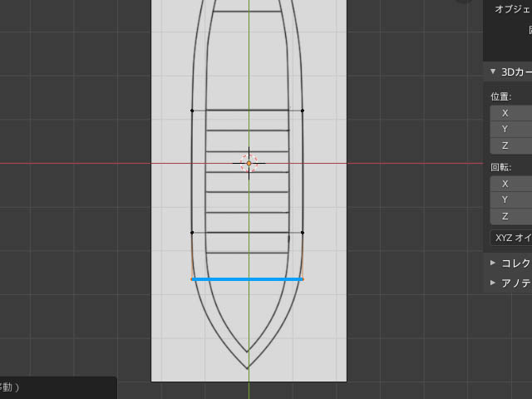The height and width of the screenshot is (399, 532).
Task: Click the 3D cursor at the object origin
Action: (249, 163)
